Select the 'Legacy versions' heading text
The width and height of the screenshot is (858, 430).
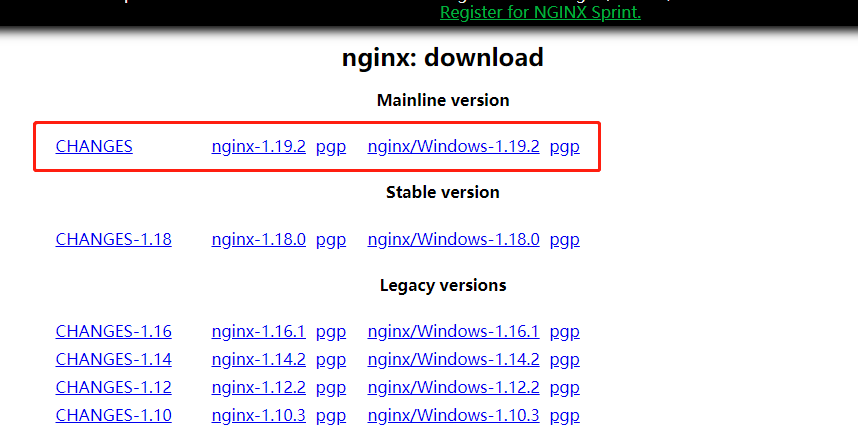[443, 285]
